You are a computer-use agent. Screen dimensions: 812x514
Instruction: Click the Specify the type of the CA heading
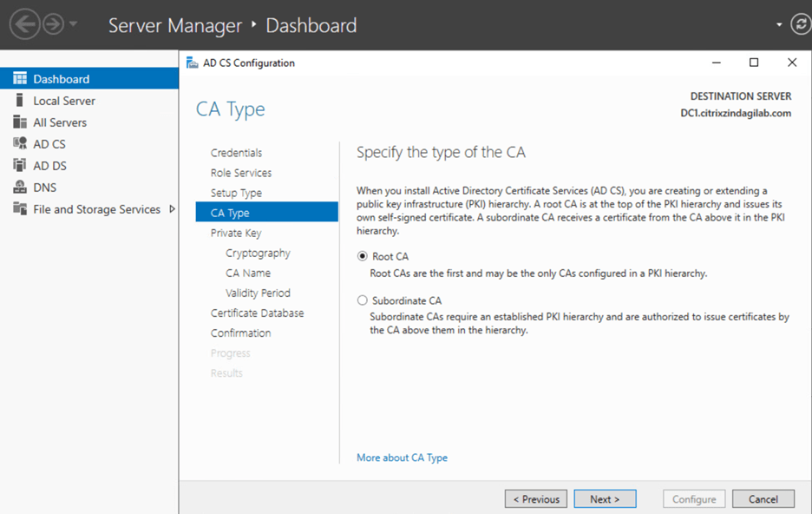tap(441, 152)
